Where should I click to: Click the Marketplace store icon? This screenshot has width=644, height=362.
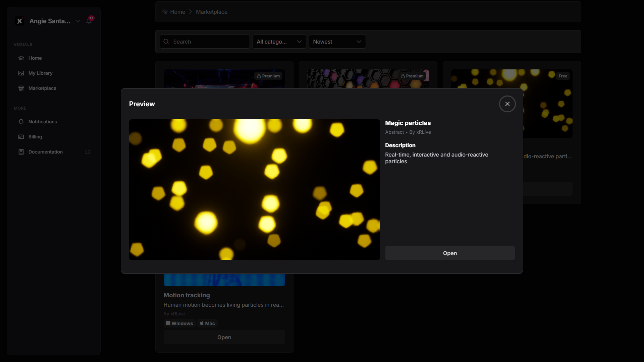pyautogui.click(x=21, y=88)
